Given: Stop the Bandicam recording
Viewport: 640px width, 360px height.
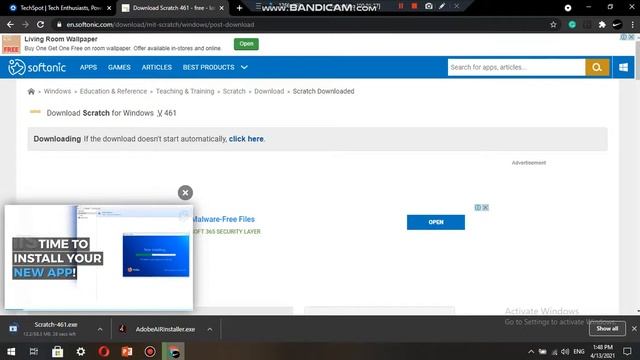Looking at the screenshot, I should click(x=414, y=6).
